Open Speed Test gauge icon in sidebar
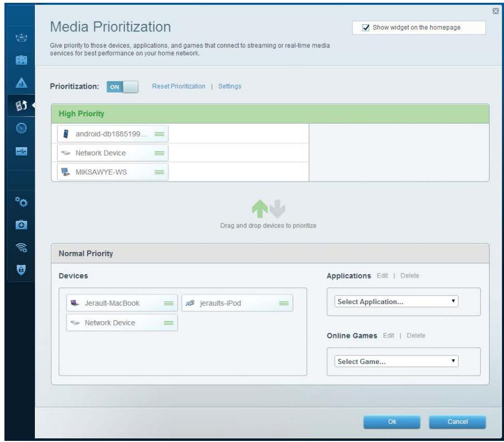Screen dimensions: 504x442 (x=17, y=126)
